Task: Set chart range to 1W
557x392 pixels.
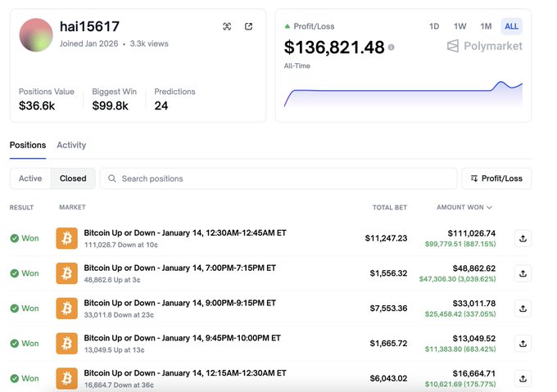Action: (x=460, y=26)
